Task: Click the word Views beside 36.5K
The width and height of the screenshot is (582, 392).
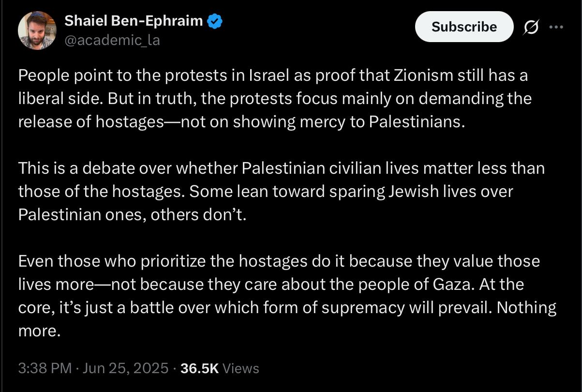Action: click(241, 368)
